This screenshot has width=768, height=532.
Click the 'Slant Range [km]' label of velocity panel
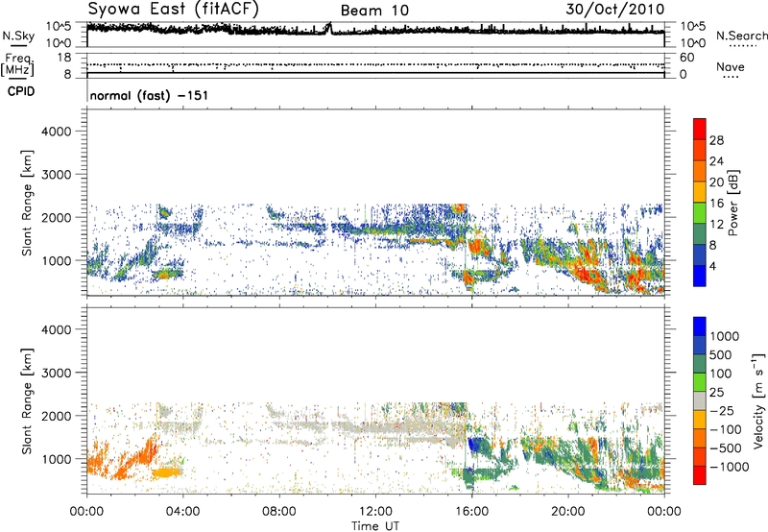27,400
